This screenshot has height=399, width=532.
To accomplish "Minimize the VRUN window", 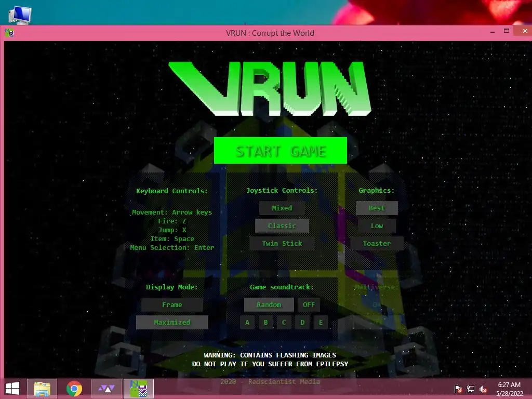I will pyautogui.click(x=493, y=31).
